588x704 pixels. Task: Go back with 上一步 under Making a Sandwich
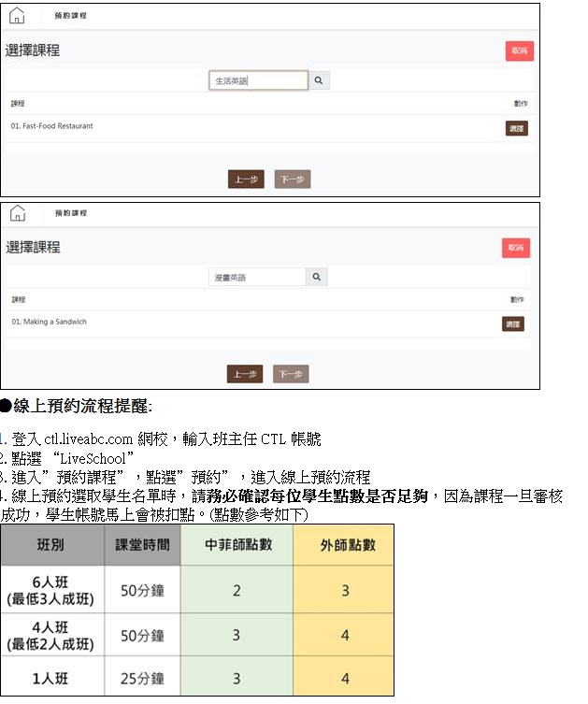[x=245, y=375]
